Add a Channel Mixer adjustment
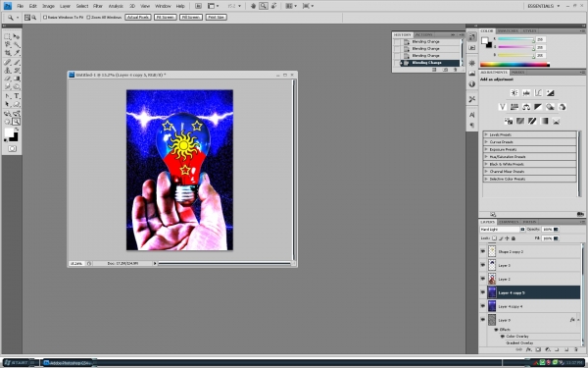Screen dimensions: 588x368 click(562, 107)
